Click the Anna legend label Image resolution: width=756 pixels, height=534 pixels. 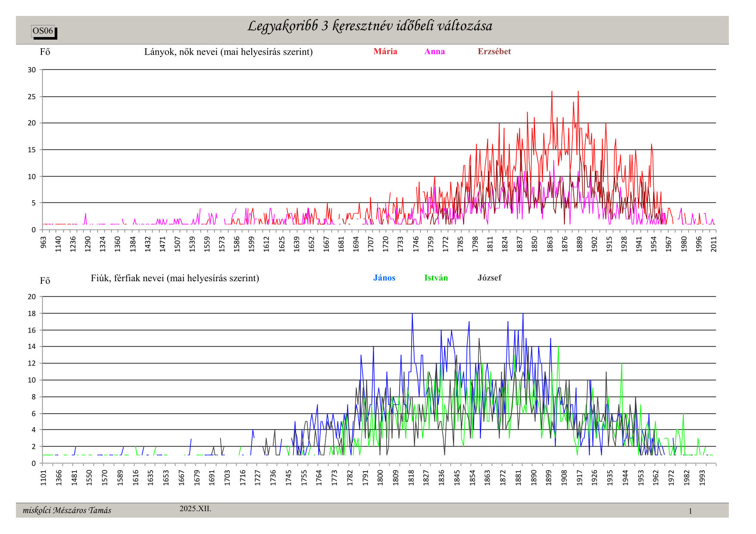[x=434, y=52]
